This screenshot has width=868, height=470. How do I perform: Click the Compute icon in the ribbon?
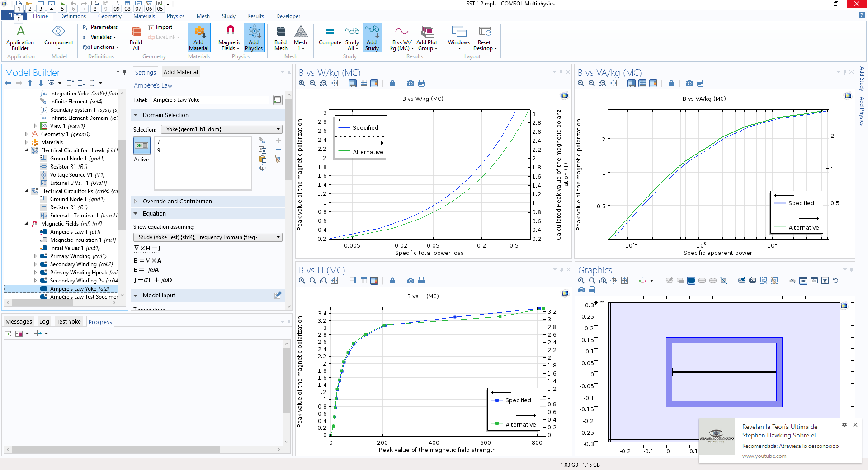click(330, 38)
